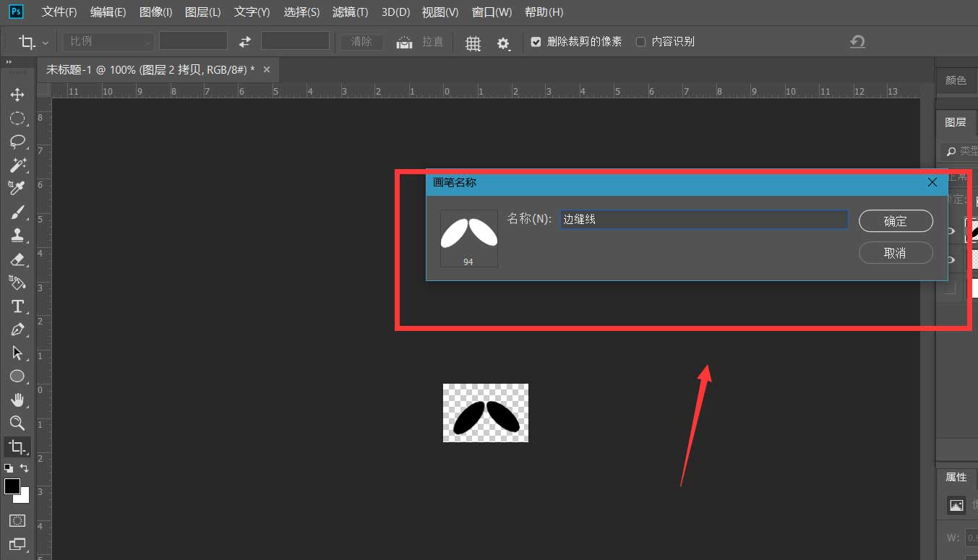Open the crop gear settings dropdown

[504, 43]
